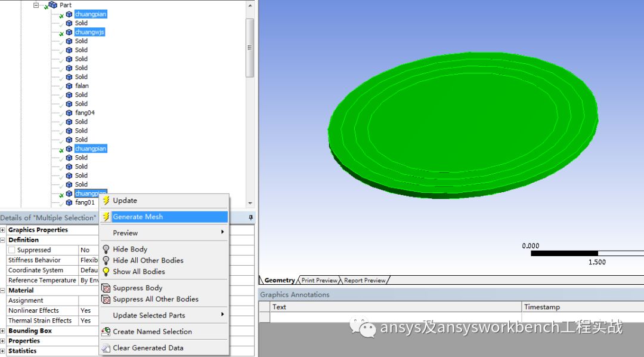Click the pushpin icon on the Details panel
Screen dimensions: 644x357
(x=250, y=217)
